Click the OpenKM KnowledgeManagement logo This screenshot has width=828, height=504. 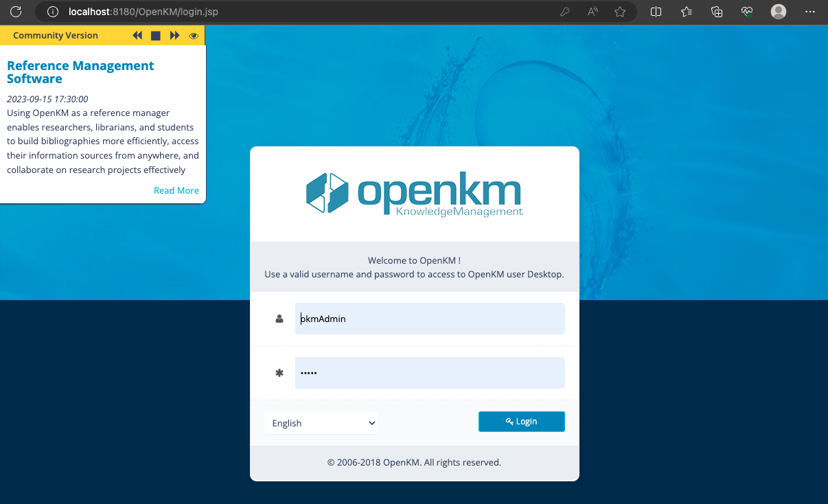click(415, 194)
